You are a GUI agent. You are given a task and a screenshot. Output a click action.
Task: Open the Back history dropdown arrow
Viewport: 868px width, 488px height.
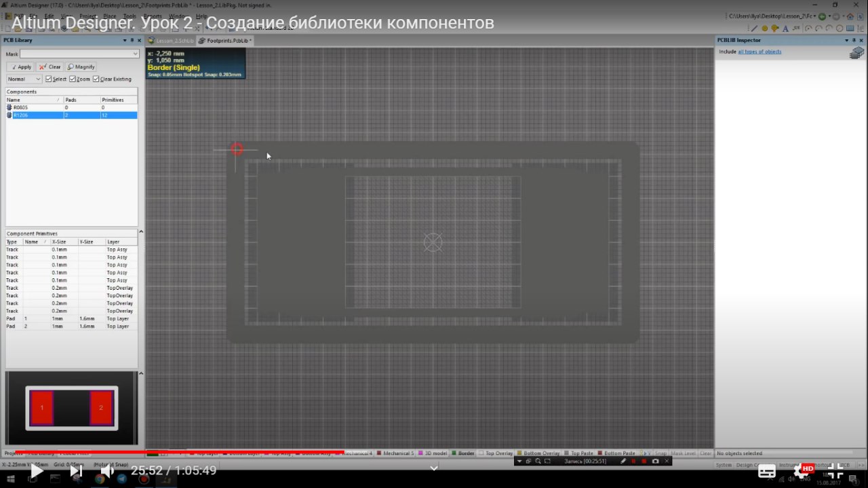tap(829, 16)
